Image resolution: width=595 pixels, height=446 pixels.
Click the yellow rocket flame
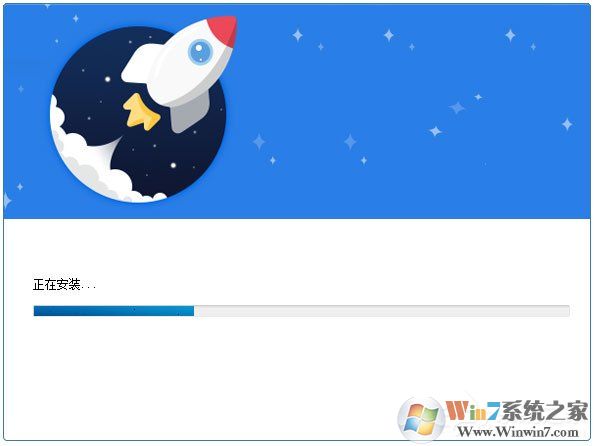[141, 112]
